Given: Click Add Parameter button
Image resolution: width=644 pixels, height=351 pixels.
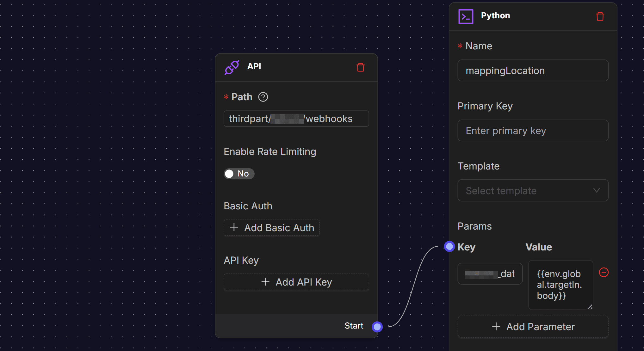Looking at the screenshot, I should pyautogui.click(x=533, y=326).
